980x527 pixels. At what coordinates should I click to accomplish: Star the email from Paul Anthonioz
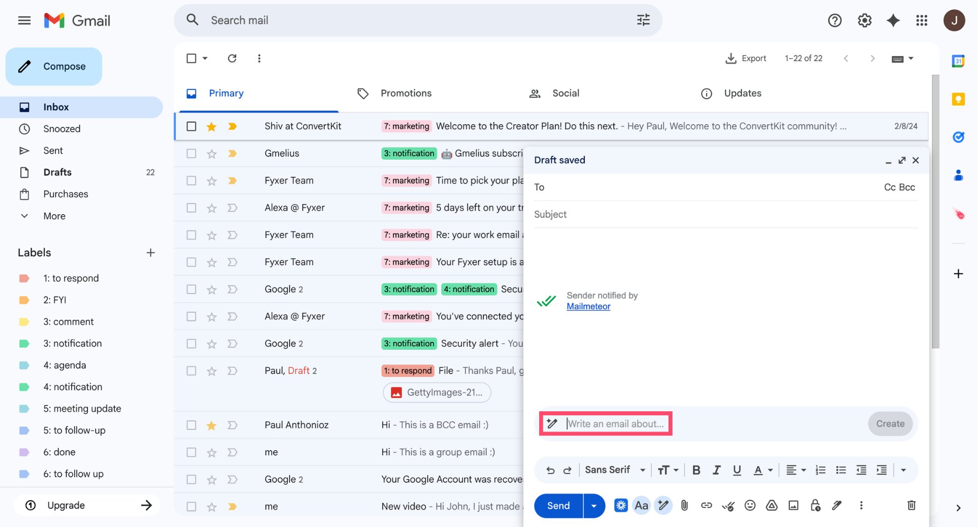(211, 425)
